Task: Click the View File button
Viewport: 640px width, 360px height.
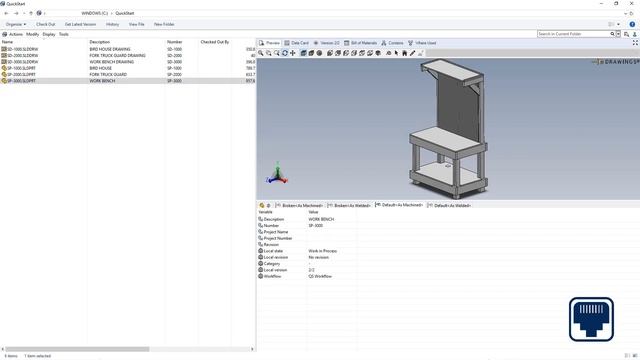Action: pyautogui.click(x=137, y=24)
